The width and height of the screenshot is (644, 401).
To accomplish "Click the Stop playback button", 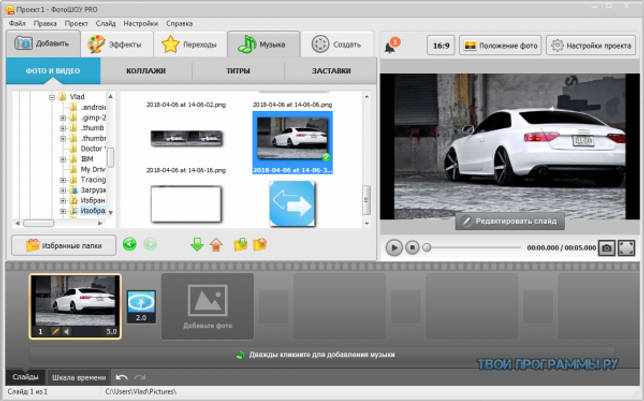I will (412, 247).
